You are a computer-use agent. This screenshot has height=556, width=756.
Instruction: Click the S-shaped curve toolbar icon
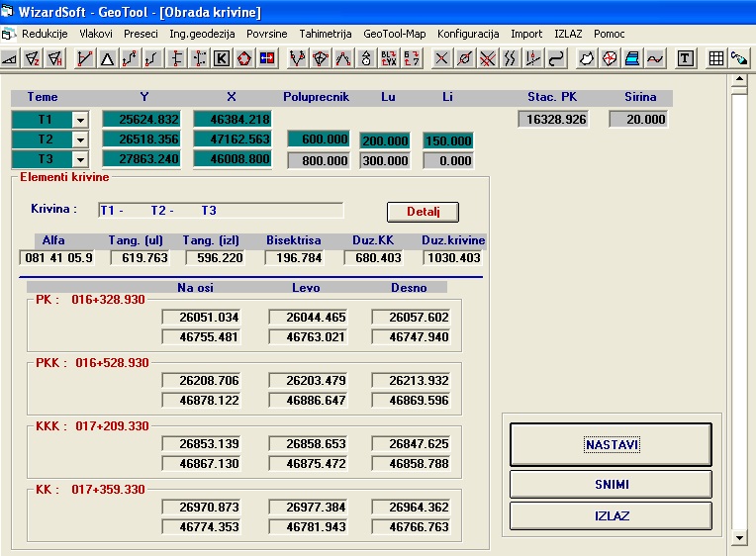coord(557,58)
